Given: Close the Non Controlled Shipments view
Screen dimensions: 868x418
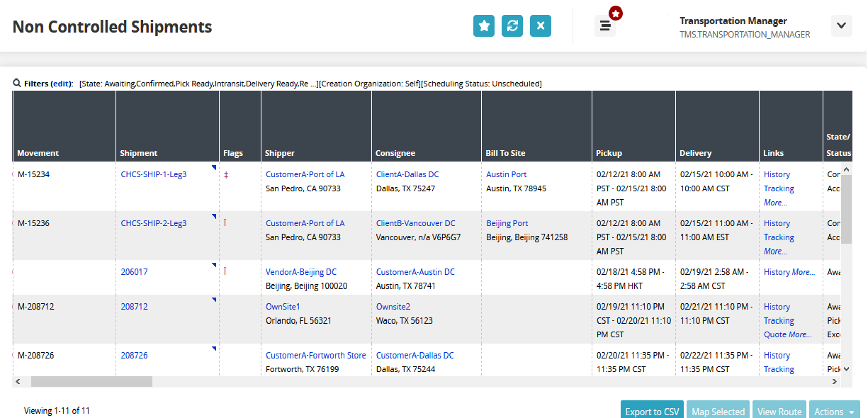Looking at the screenshot, I should tap(541, 26).
